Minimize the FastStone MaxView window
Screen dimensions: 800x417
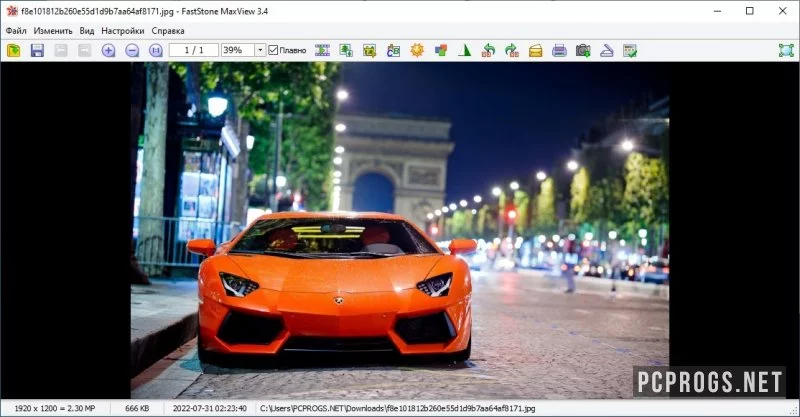(x=717, y=11)
